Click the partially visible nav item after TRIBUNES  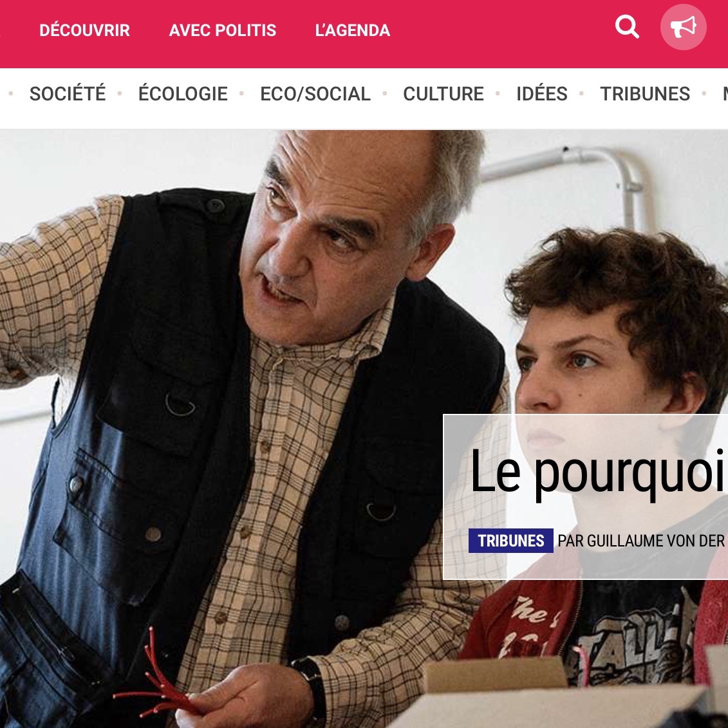[x=724, y=94]
